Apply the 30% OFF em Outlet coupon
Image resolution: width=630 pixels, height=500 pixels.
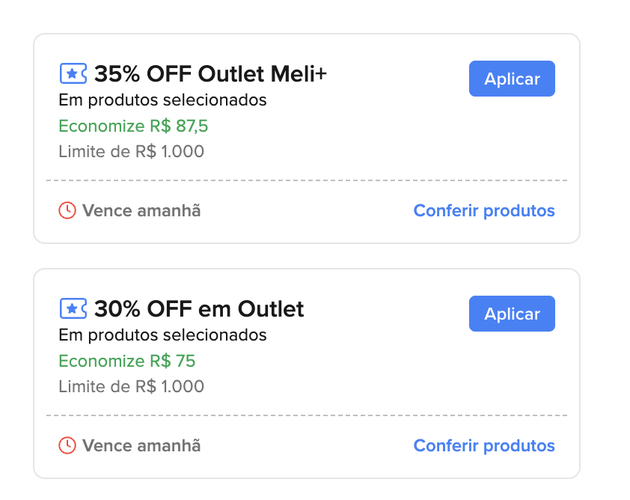[x=512, y=314]
